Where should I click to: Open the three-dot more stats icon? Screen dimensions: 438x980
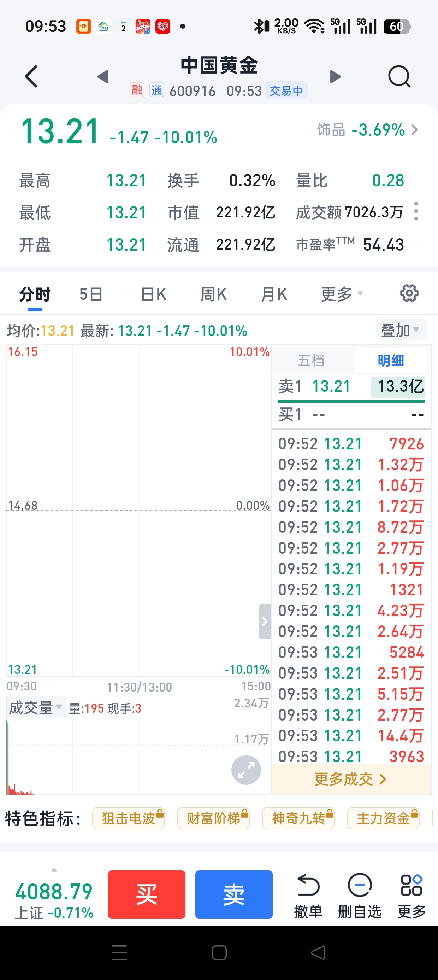coord(416,211)
